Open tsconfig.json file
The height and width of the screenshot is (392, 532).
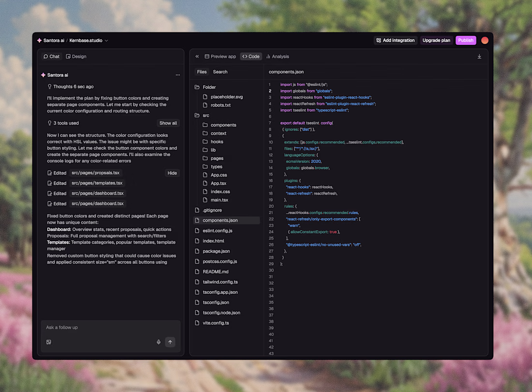point(212,303)
